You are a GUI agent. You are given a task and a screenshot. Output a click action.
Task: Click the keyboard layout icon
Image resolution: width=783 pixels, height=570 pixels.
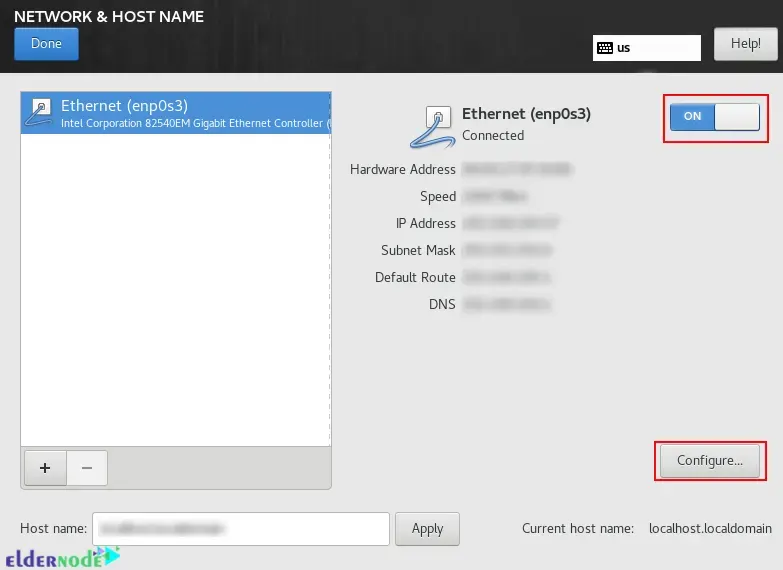point(604,48)
